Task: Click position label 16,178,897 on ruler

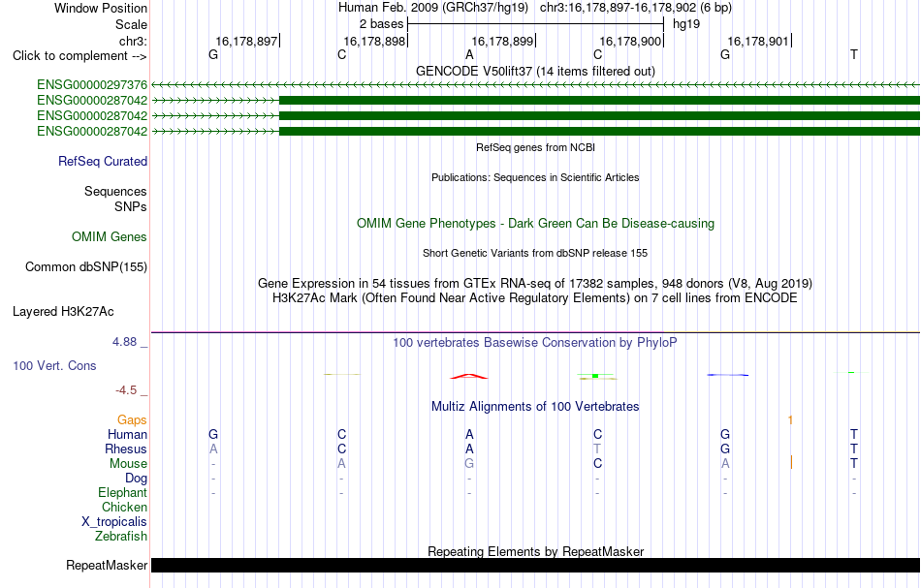Action: point(246,41)
